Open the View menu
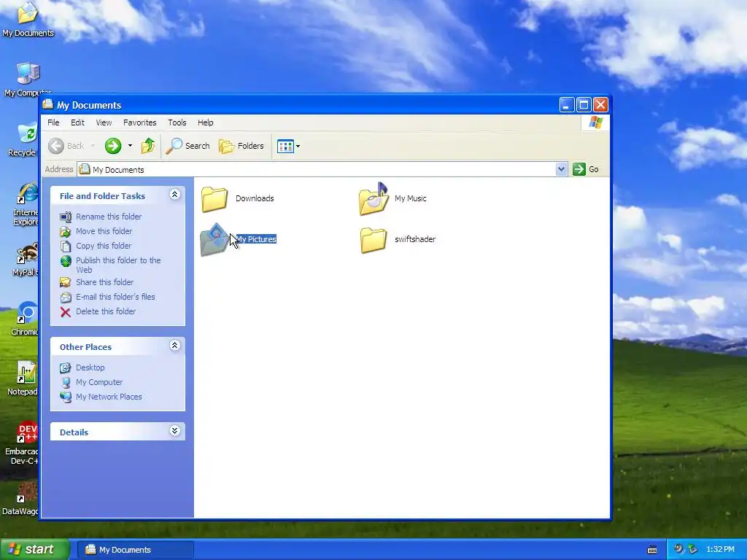This screenshot has height=560, width=747. pos(104,122)
